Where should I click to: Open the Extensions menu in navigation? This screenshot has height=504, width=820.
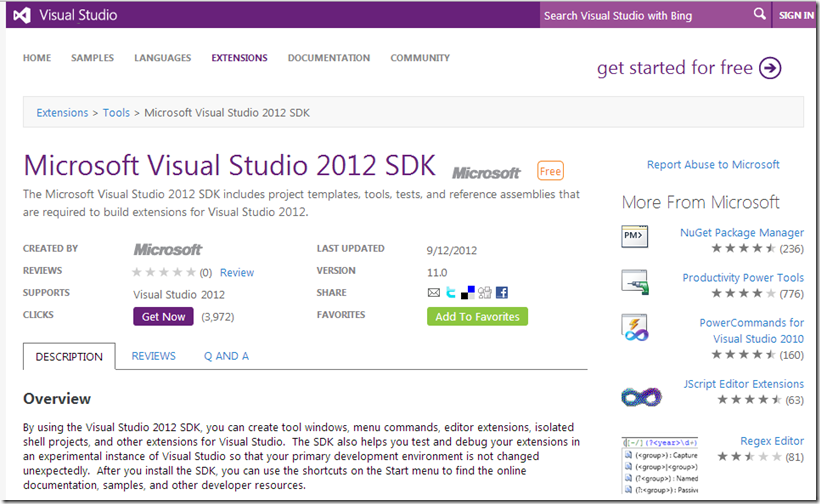239,58
